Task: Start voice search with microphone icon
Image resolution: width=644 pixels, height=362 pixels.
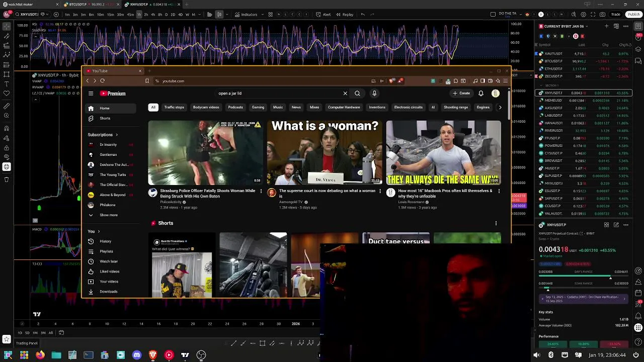Action: click(x=374, y=93)
